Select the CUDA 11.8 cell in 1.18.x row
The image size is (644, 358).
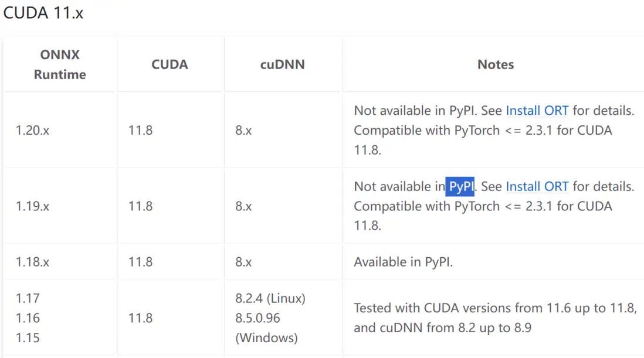[x=140, y=262]
